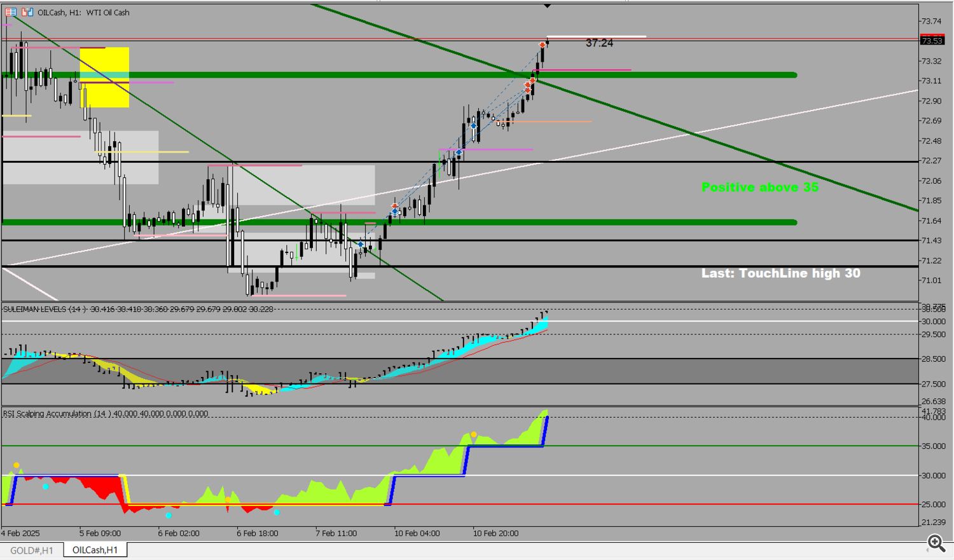Click the 10 Feb 20:00 time label
954x560 pixels.
click(496, 533)
